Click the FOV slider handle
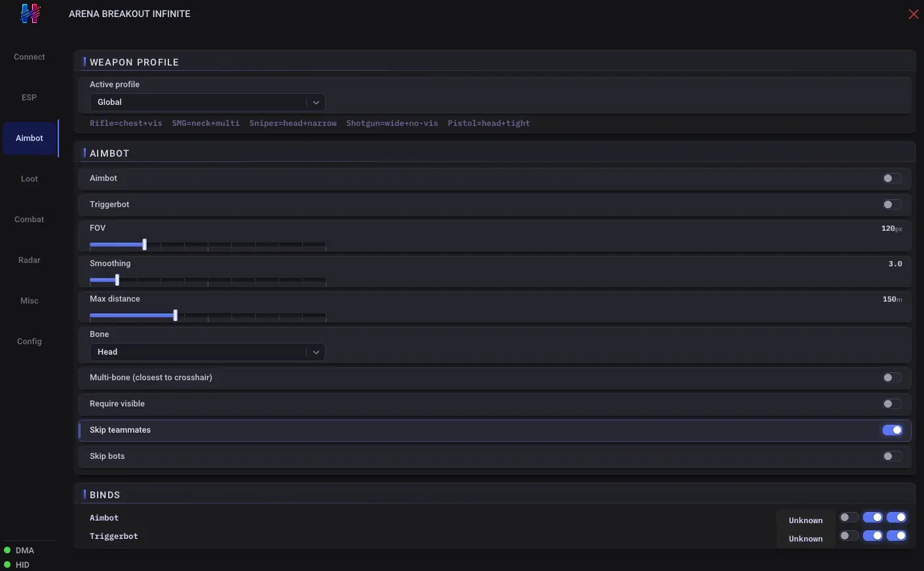This screenshot has width=924, height=571. 145,245
